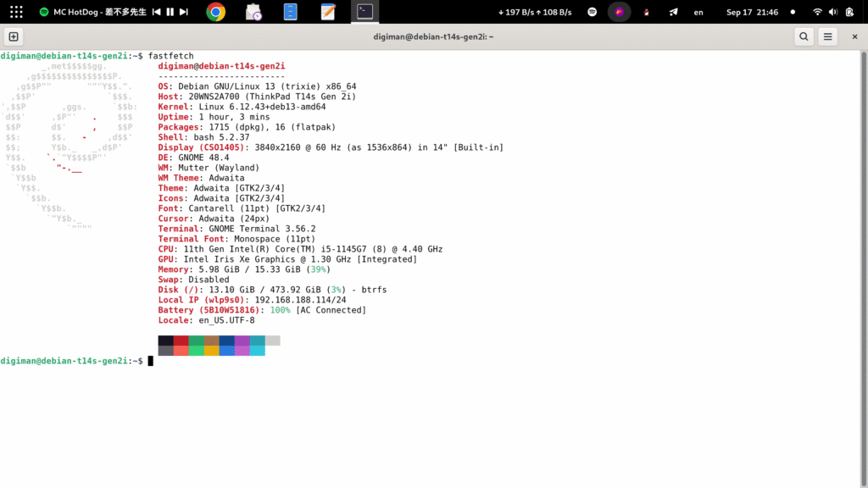Click the Display line 3840x2160 @ 60 Hz
The width and height of the screenshot is (868, 488).
(x=331, y=147)
